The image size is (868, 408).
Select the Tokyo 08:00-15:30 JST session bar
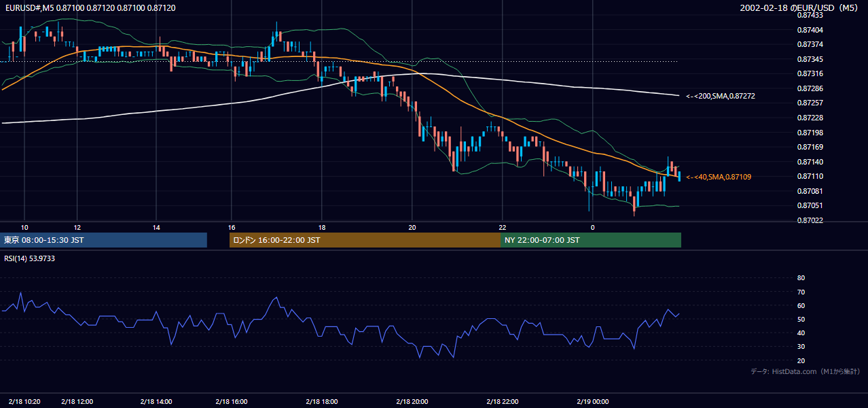tap(104, 240)
